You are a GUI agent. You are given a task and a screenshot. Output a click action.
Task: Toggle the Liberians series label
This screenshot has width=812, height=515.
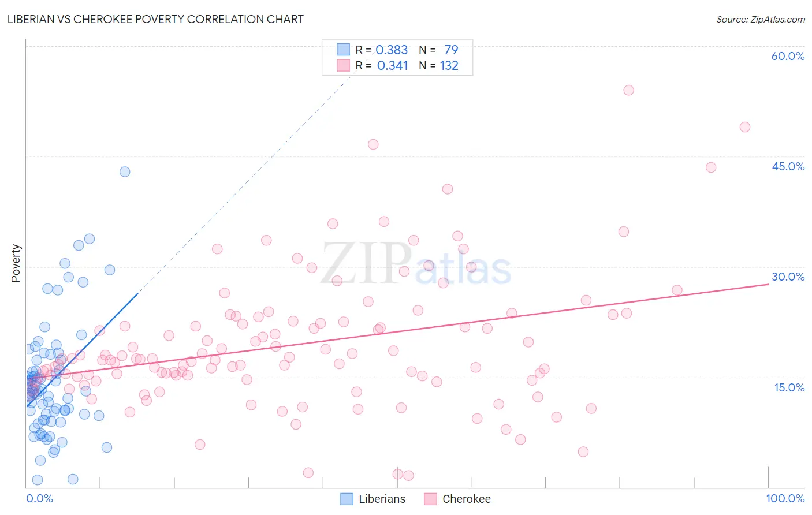[x=382, y=499]
